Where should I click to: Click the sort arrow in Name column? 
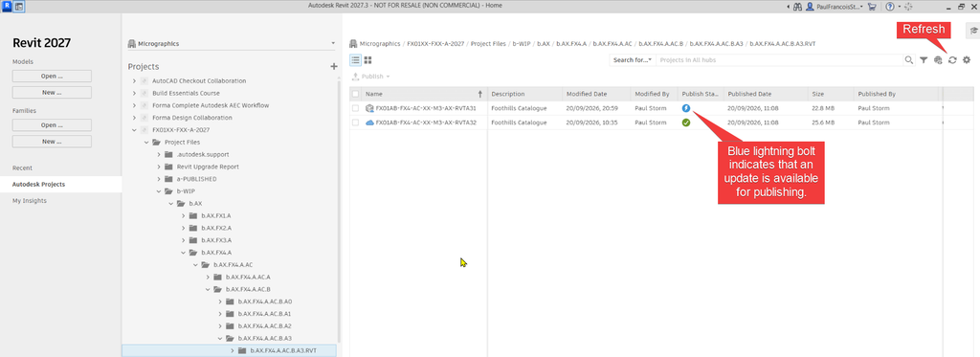click(480, 94)
